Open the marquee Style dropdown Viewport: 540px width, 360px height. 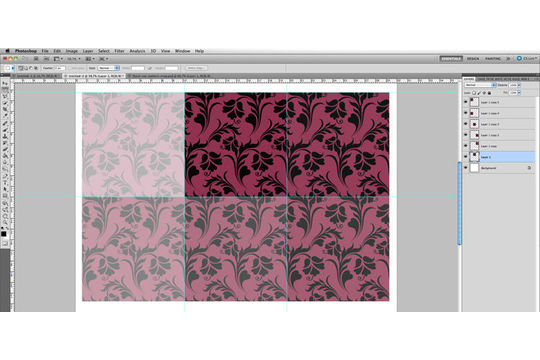[108, 68]
